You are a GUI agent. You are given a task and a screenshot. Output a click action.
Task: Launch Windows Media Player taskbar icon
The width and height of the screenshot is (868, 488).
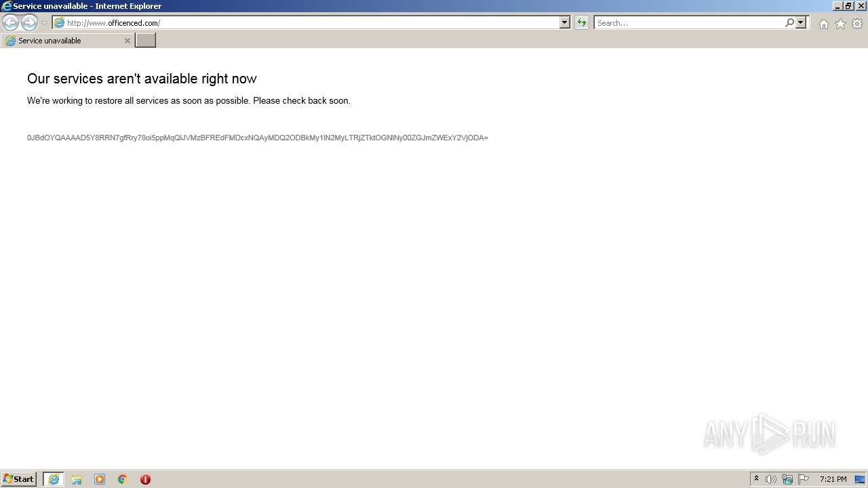pos(100,479)
